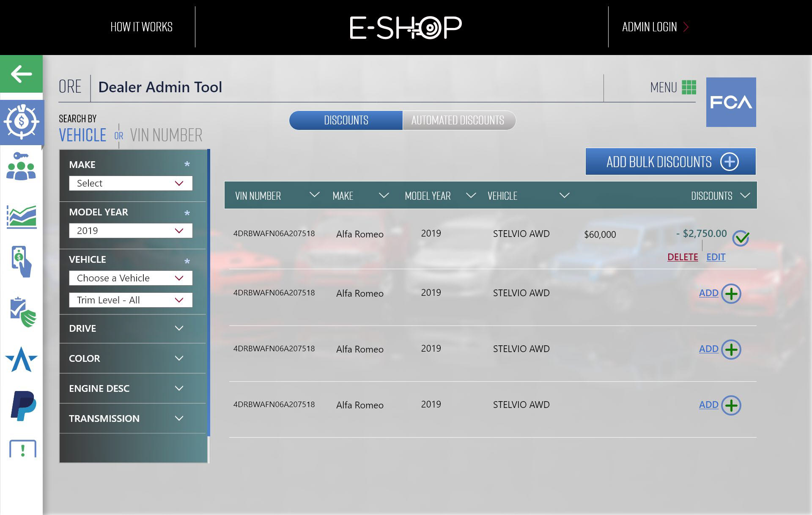Click the red arrow beside Admin Login
This screenshot has width=812, height=515.
point(686,27)
